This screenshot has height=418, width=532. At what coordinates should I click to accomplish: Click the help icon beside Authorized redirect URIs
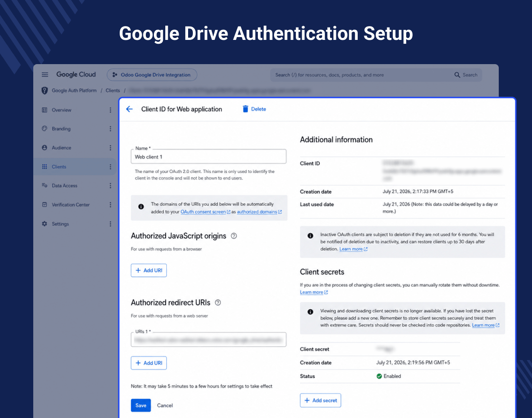[218, 303]
